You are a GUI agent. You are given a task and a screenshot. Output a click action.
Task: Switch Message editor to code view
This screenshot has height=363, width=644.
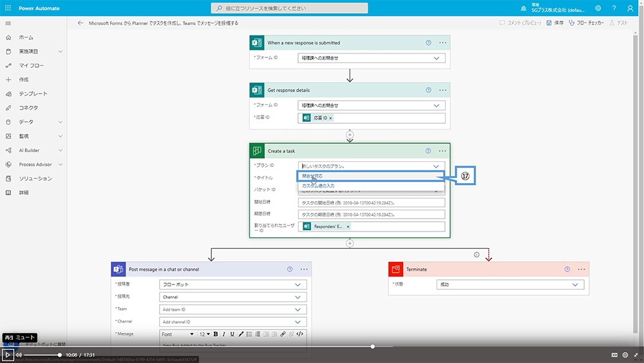click(x=300, y=334)
